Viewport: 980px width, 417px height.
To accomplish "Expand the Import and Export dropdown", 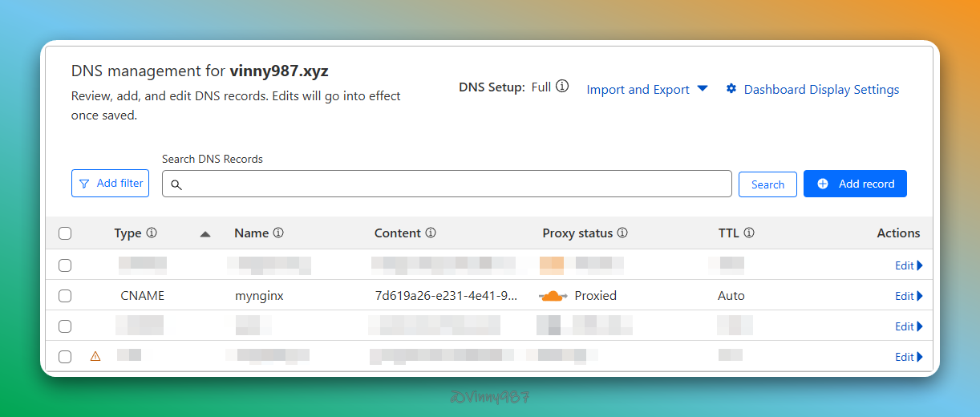I will pos(646,89).
